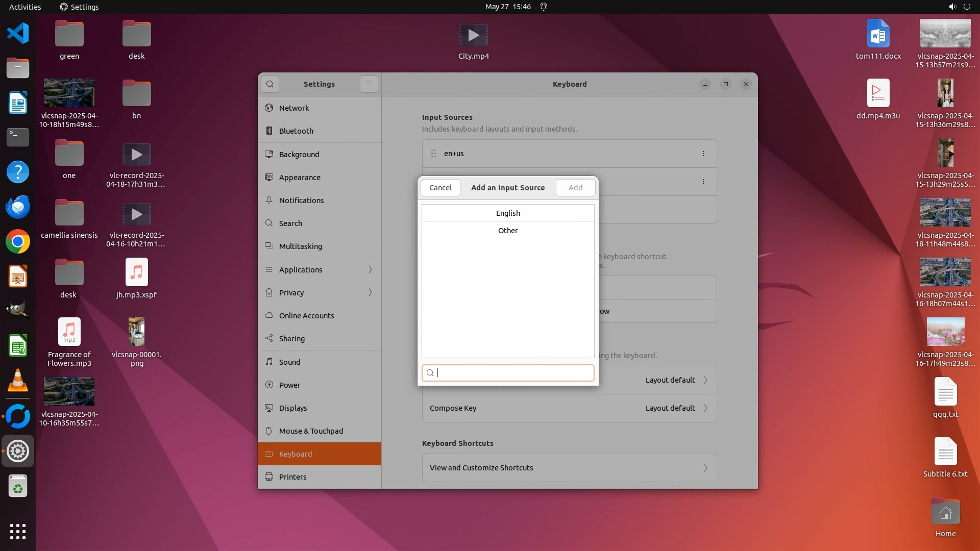Image resolution: width=980 pixels, height=551 pixels.
Task: Click the Show Applications grid icon
Action: [x=18, y=532]
